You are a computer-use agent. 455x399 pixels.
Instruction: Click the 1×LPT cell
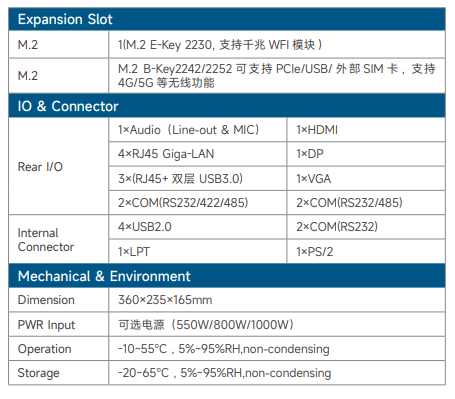[198, 251]
